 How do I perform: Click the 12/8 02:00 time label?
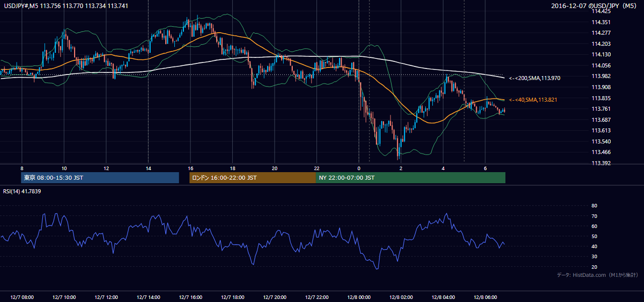coord(401,297)
